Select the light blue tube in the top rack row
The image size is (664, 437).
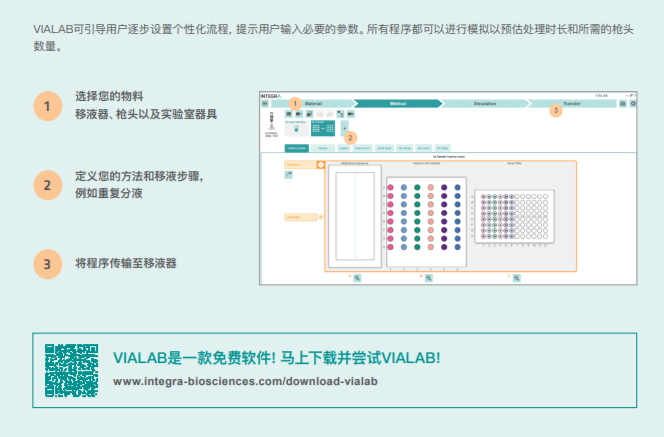(x=404, y=187)
